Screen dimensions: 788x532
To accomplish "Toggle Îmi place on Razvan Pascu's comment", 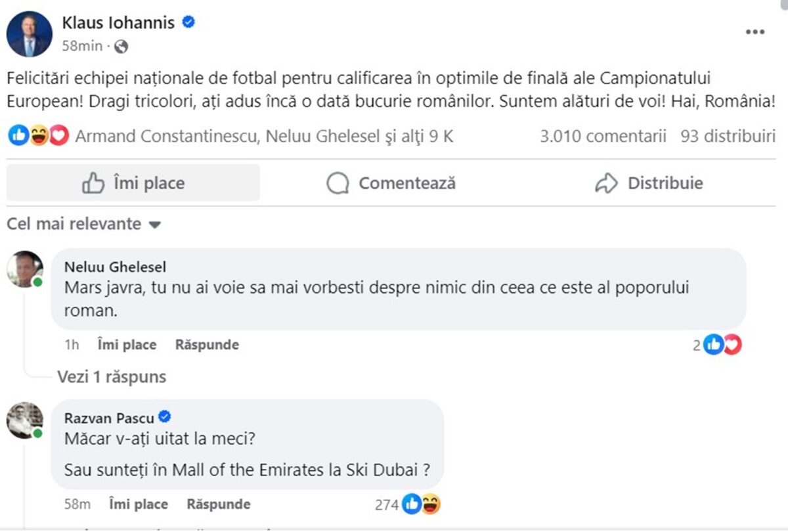I will 137,504.
